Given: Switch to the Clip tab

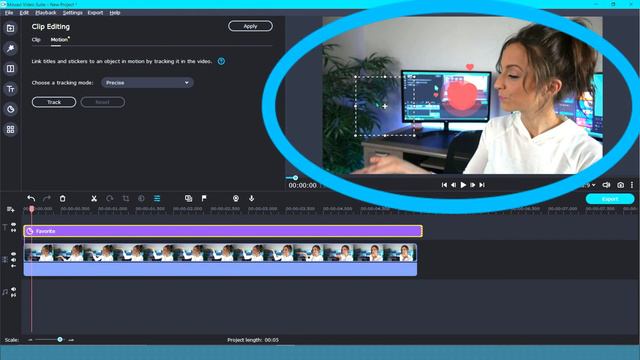Looking at the screenshot, I should click(x=36, y=40).
